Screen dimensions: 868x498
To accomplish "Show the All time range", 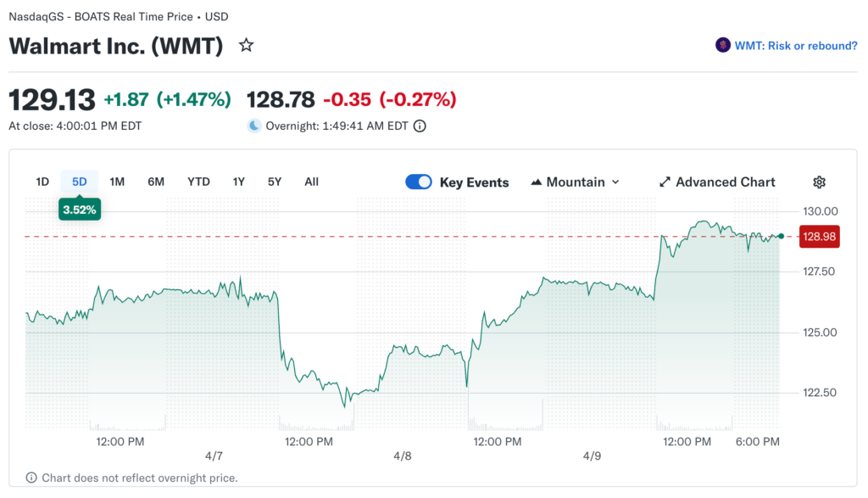I will (311, 182).
